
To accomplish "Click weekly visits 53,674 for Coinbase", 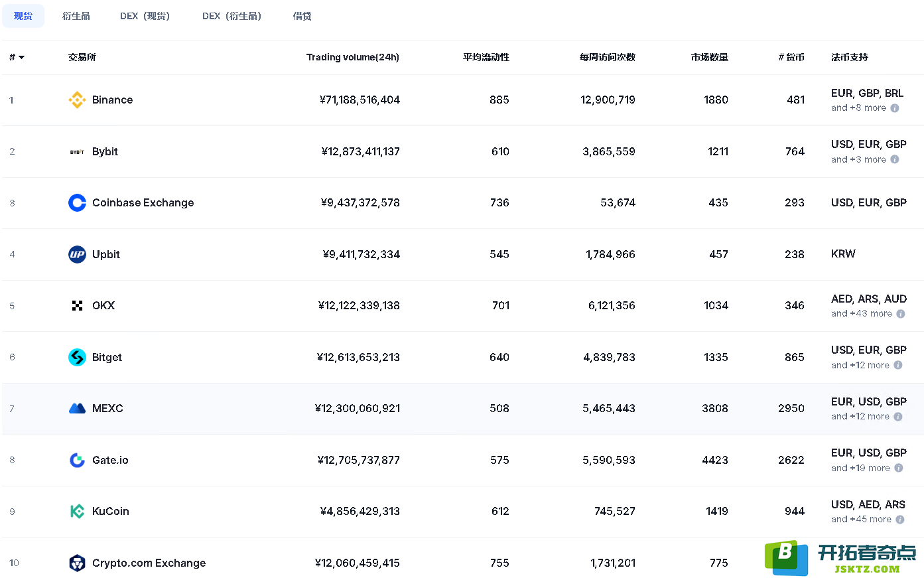I will coord(618,202).
